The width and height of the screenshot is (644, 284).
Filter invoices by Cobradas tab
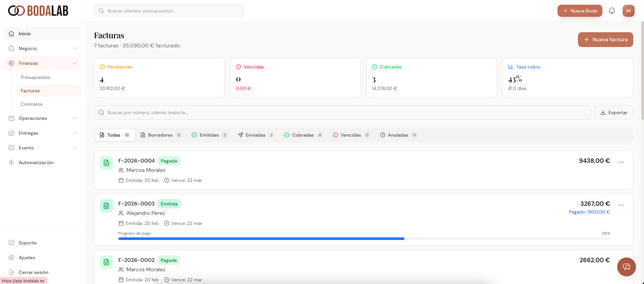tap(303, 135)
